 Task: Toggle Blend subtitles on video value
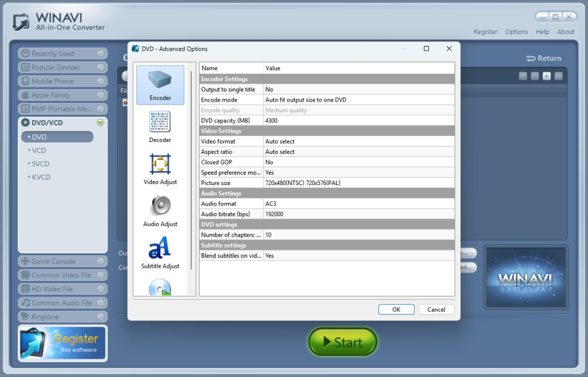tap(359, 256)
